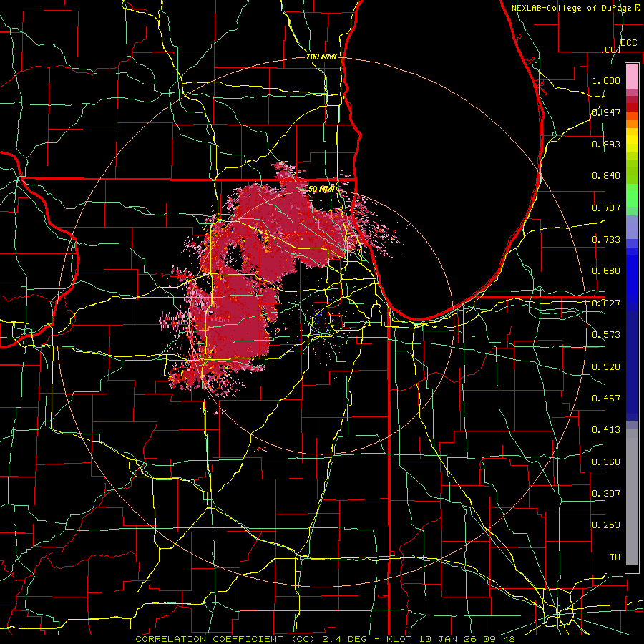Click the blue speckle cluster at radar site
Screen dimensions: 644x644
[320, 321]
